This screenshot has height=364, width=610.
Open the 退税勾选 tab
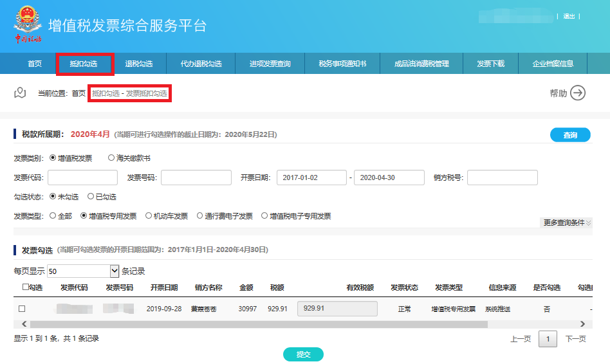point(138,64)
